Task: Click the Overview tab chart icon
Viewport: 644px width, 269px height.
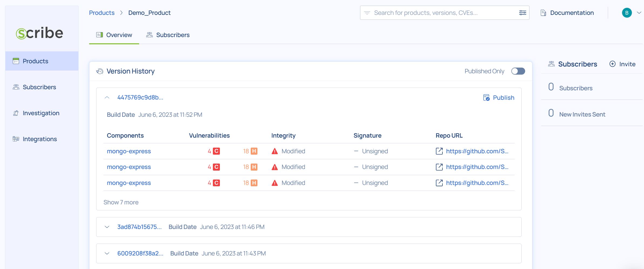Action: [x=99, y=35]
